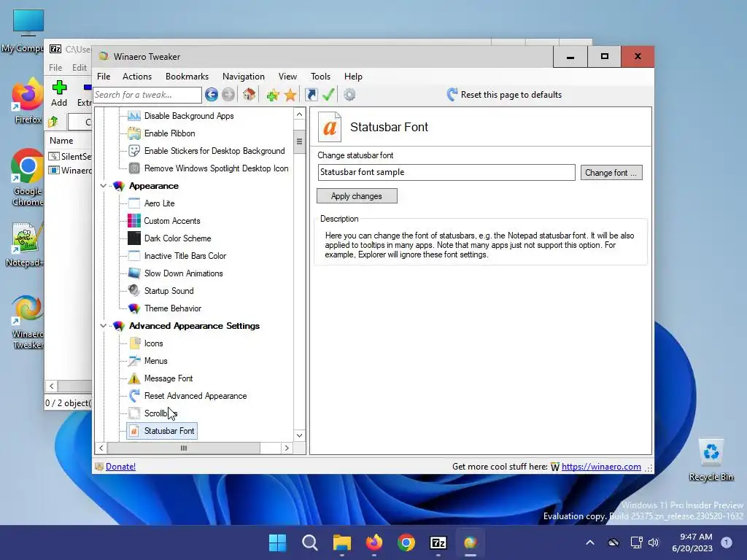Show hidden system tray icons chevron
This screenshot has height=560, width=747.
589,542
